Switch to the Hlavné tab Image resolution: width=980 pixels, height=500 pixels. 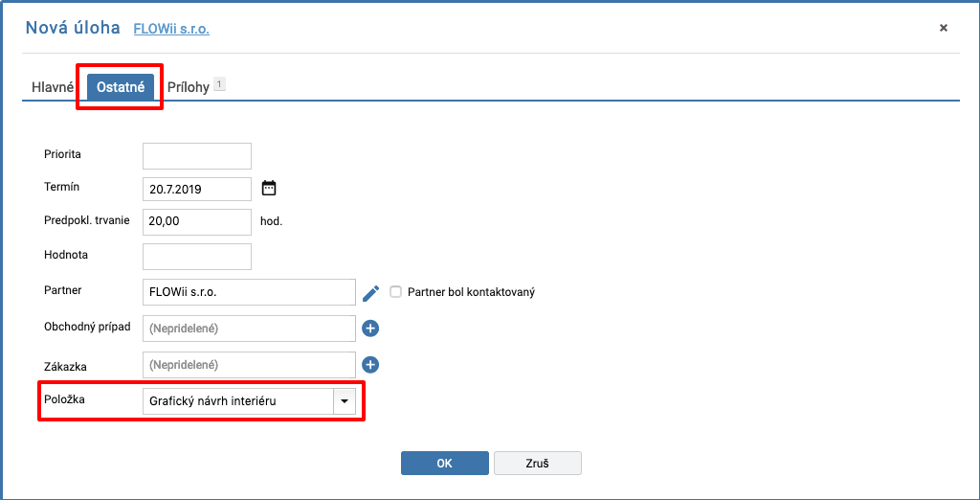tap(53, 87)
